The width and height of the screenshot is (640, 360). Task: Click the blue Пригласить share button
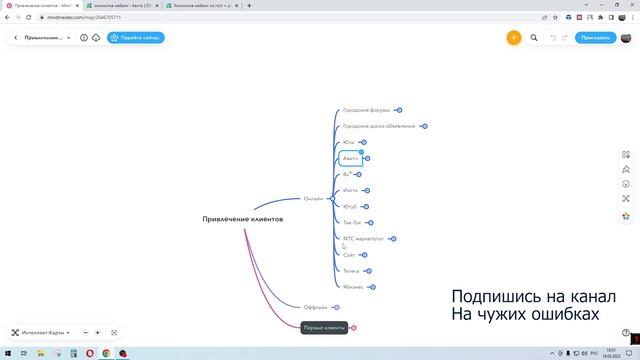596,38
